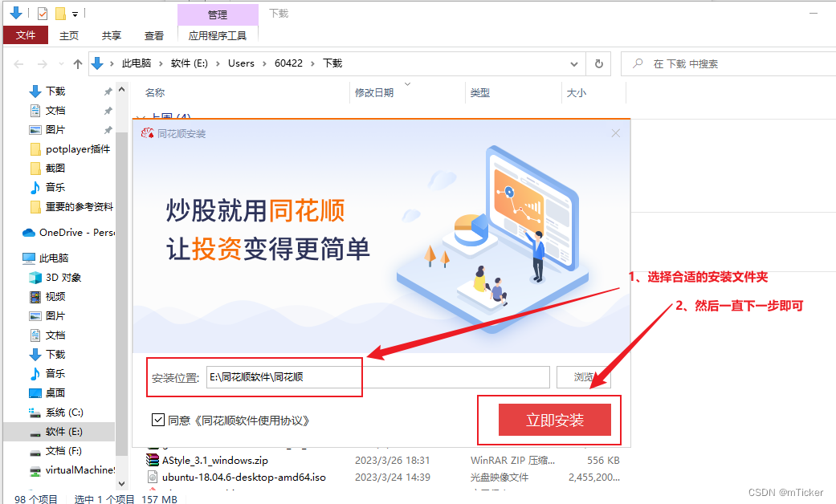836x504 pixels.
Task: Select the 管理 contextual tab header
Action: click(x=218, y=14)
